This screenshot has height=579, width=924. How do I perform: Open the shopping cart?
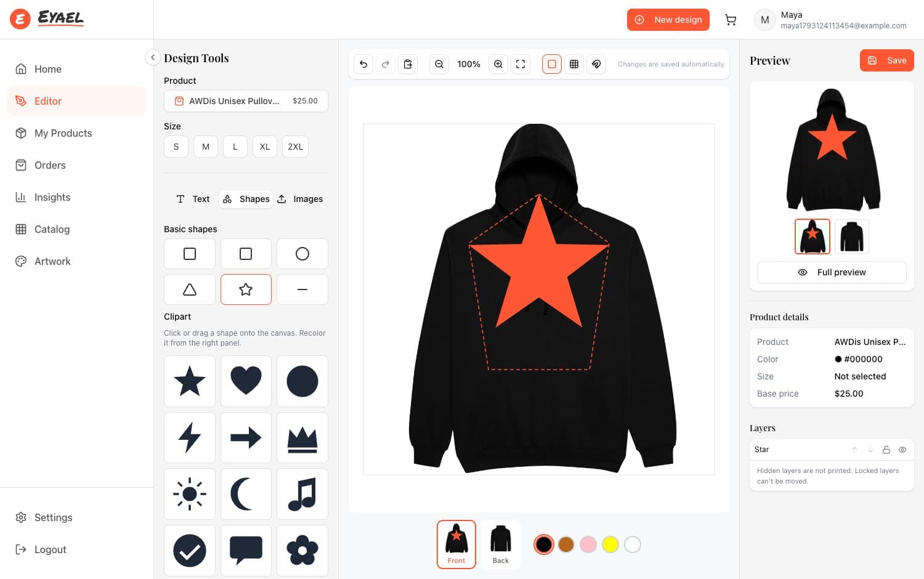coord(731,20)
